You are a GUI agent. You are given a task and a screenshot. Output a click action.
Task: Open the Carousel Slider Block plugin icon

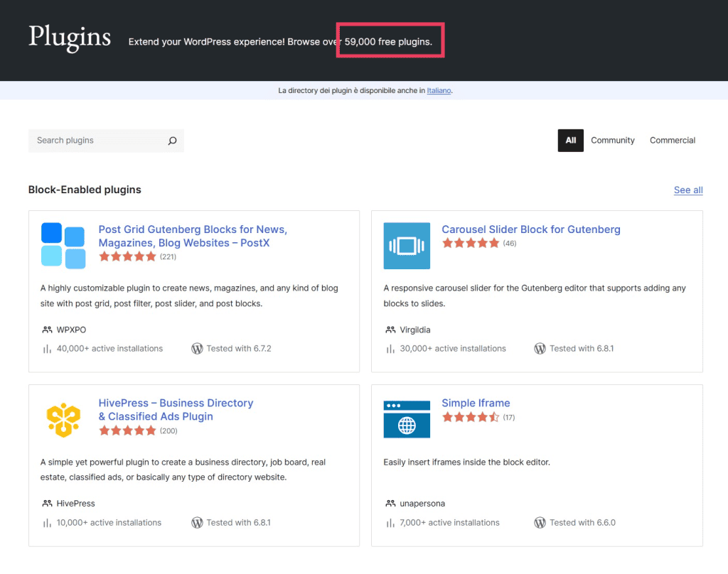click(407, 246)
